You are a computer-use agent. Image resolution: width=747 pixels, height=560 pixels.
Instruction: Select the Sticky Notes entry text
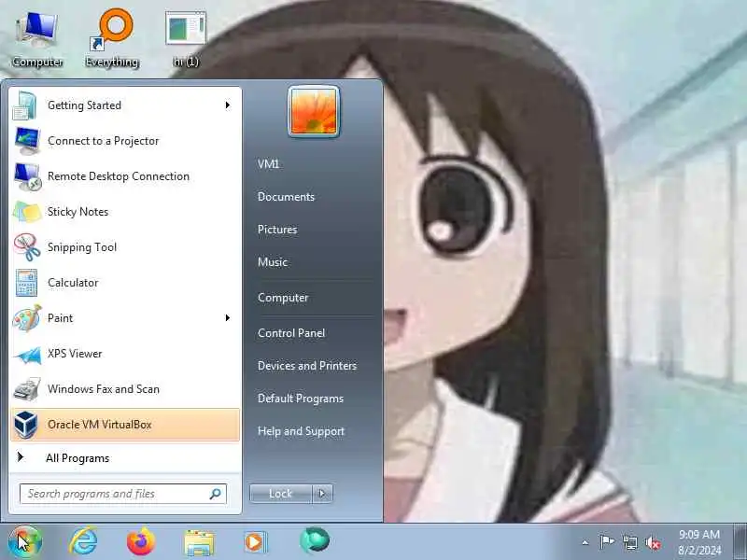[78, 212]
